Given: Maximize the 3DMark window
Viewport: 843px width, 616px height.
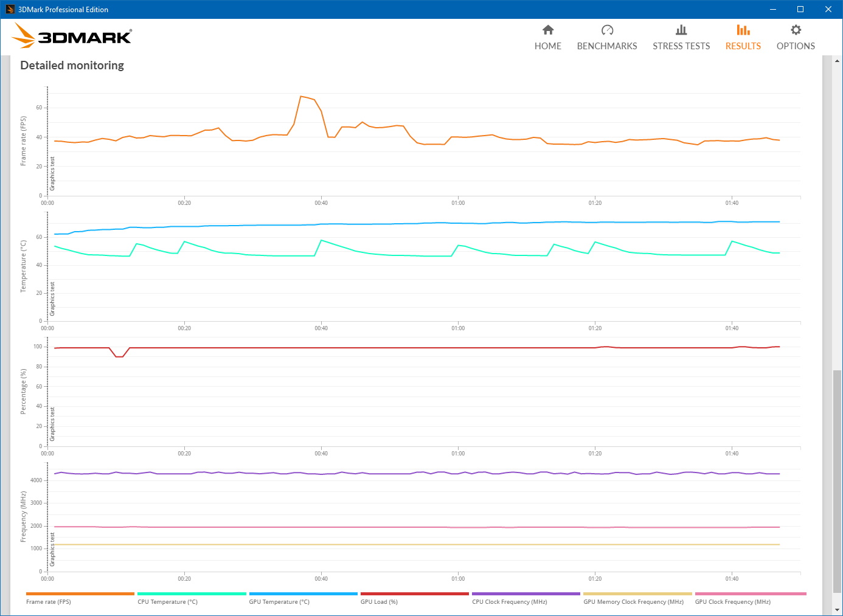Looking at the screenshot, I should pyautogui.click(x=800, y=9).
